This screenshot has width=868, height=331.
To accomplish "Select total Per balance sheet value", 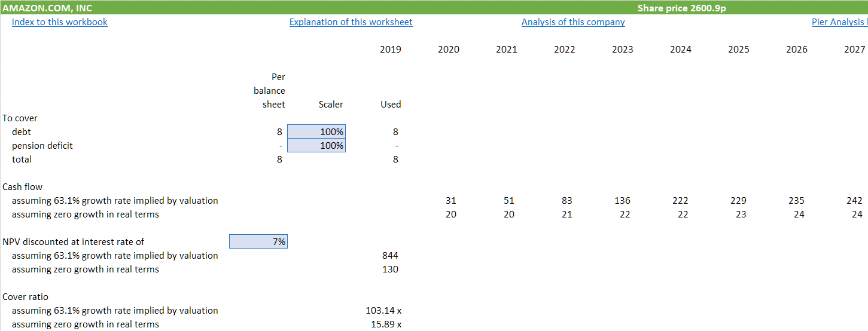I will pos(279,159).
